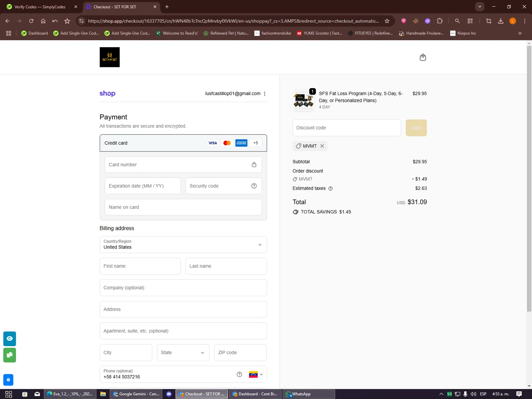Click the First name field
532x399 pixels.
coord(140,266)
